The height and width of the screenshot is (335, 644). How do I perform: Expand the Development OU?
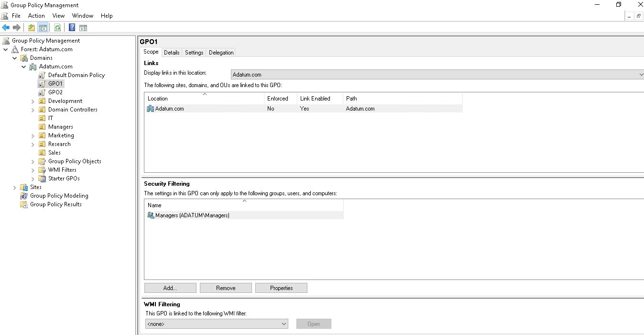coord(33,101)
